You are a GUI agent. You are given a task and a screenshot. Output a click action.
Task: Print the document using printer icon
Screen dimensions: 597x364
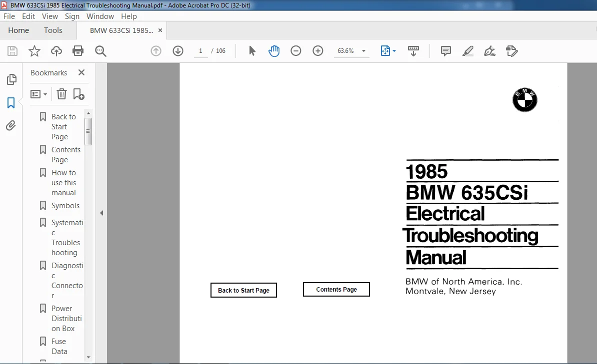[x=78, y=51]
